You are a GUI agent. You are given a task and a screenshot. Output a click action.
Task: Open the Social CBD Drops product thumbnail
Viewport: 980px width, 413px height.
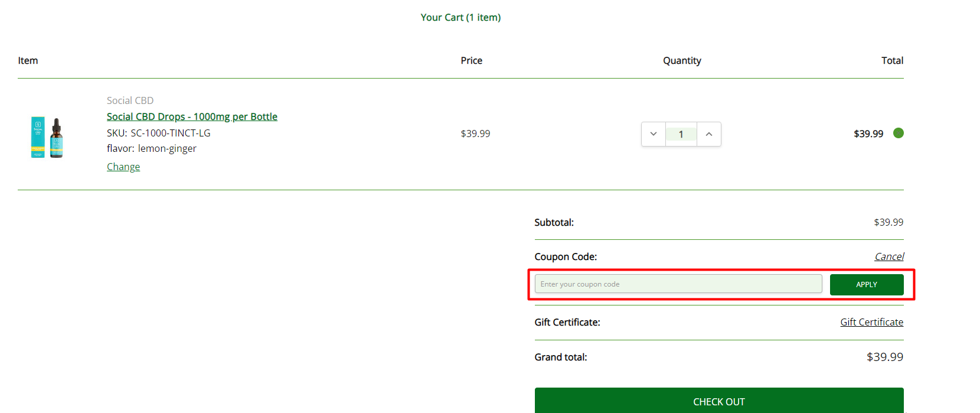(47, 137)
